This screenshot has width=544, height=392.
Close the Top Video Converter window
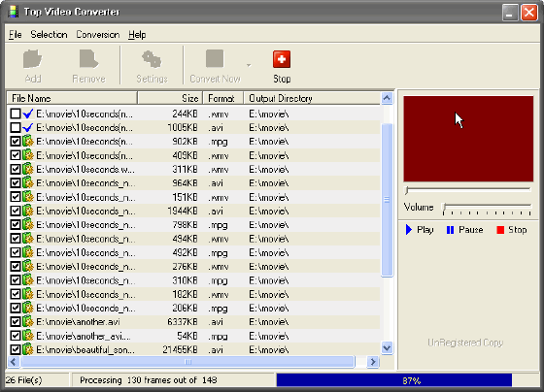coord(529,13)
